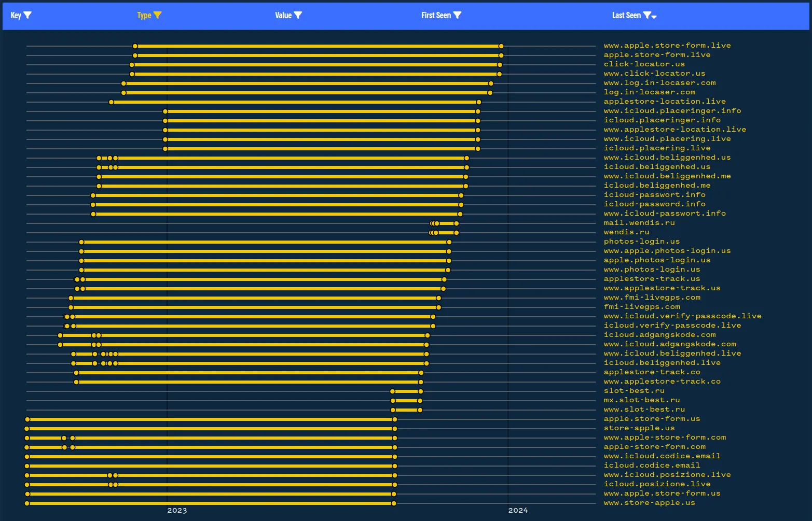Select the www.icloud.beliggenhed.us label

point(667,158)
